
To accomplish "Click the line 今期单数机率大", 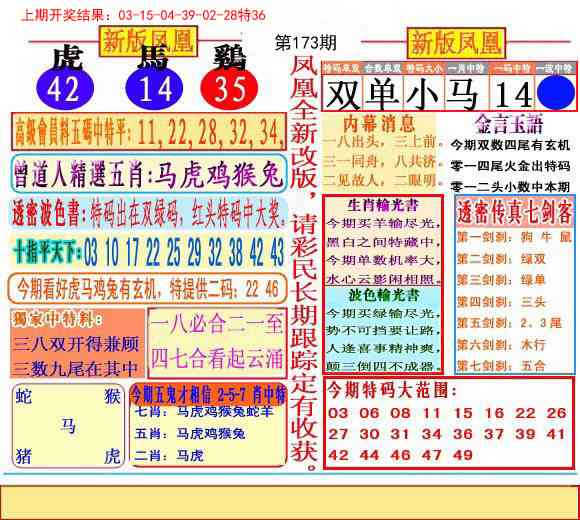I will pos(384,260).
